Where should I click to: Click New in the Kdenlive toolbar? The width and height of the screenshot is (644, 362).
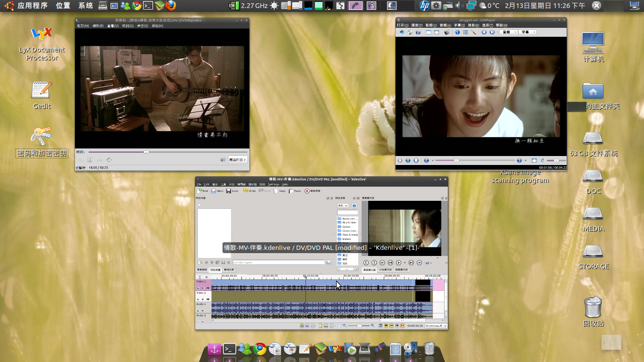tap(202, 191)
